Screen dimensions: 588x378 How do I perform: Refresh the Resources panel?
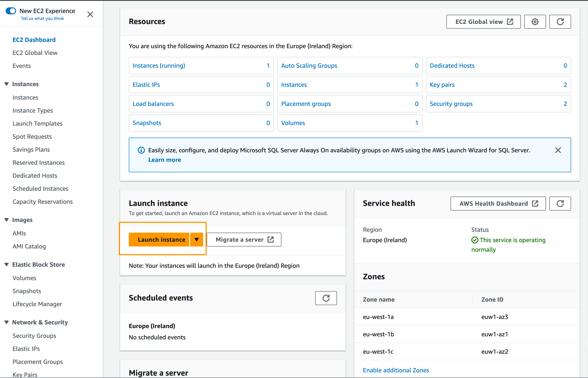click(x=560, y=22)
